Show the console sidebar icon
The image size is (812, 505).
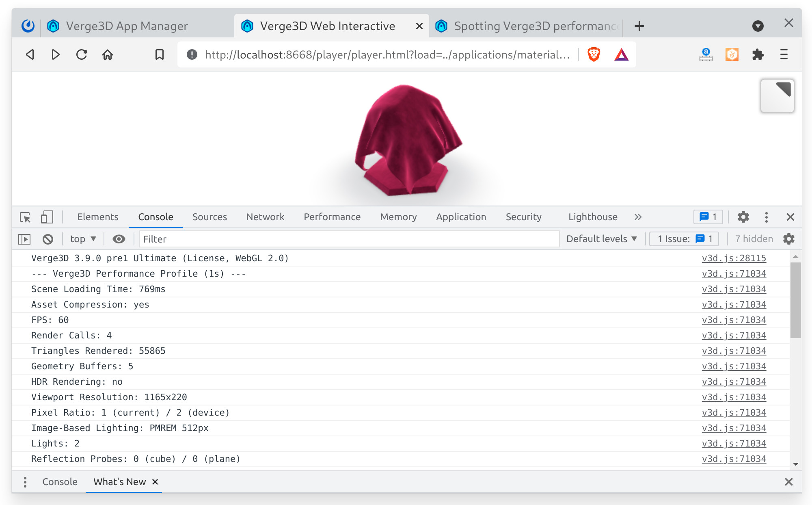(24, 239)
